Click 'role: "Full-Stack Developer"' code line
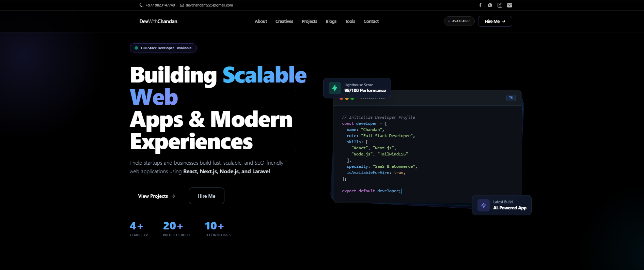The width and height of the screenshot is (644, 270). (x=381, y=136)
